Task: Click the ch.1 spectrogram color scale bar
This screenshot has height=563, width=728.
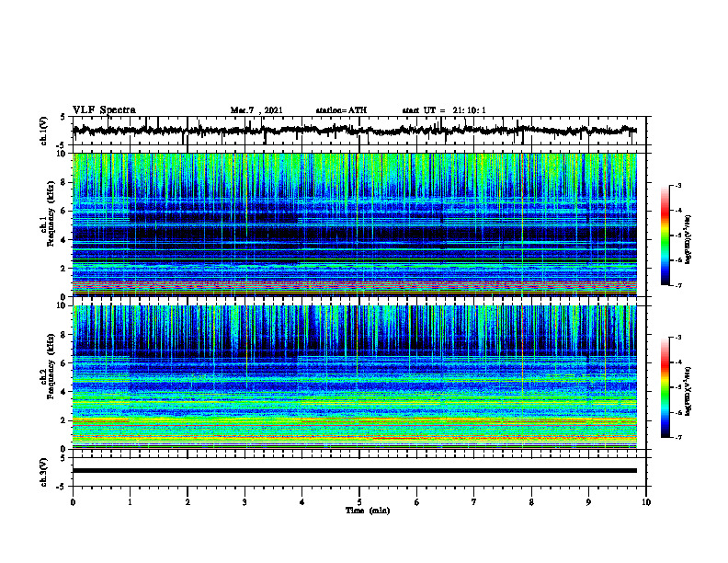Action: (x=665, y=236)
